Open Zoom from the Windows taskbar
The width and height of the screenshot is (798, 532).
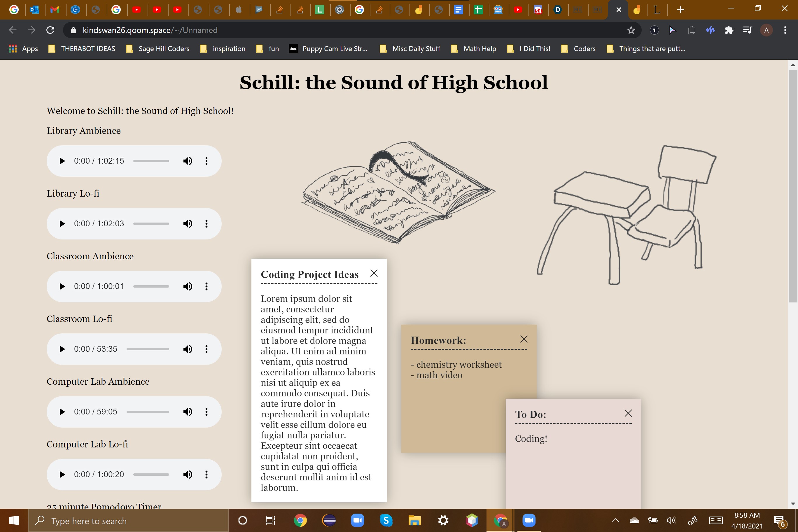(x=357, y=520)
